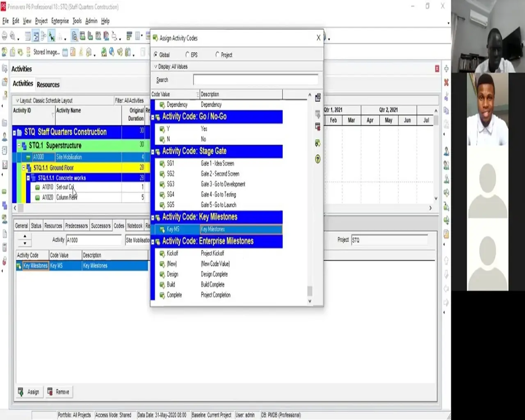The image size is (525, 420).
Task: Click the Kickoff code value icon
Action: pyautogui.click(x=162, y=254)
